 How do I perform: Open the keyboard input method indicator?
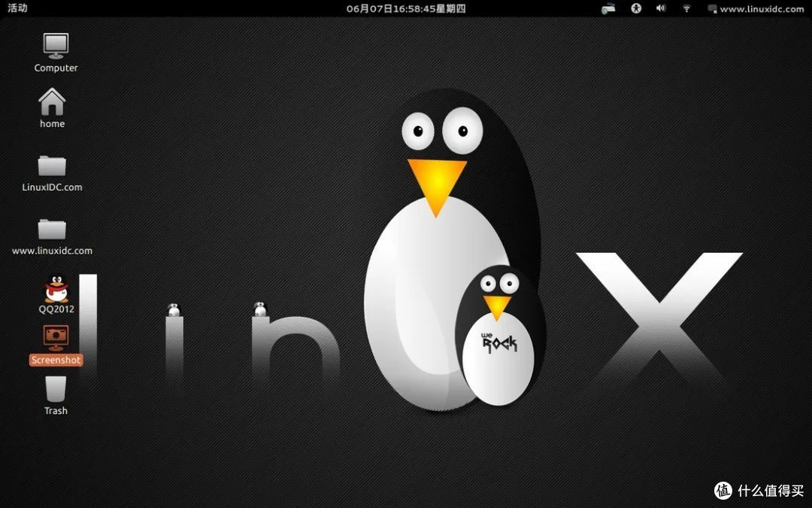608,9
